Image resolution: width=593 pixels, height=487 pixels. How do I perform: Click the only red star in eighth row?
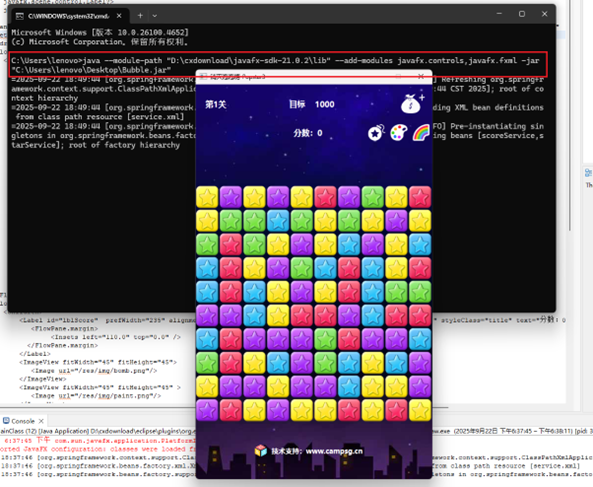tap(231, 363)
